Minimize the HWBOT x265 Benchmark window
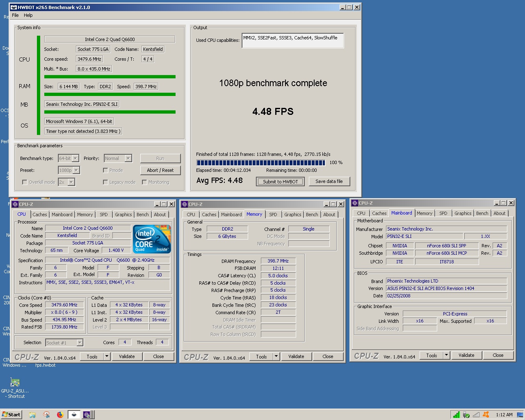The image size is (525, 420). [x=342, y=7]
